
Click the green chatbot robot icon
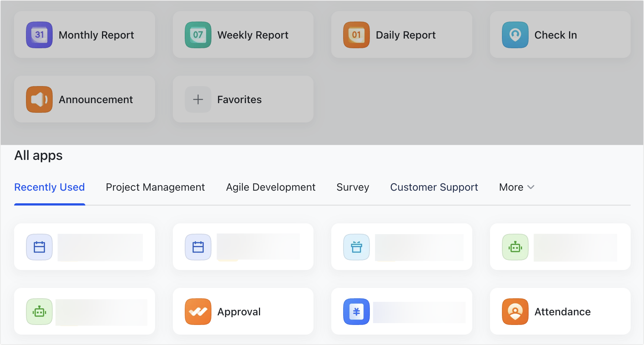(515, 247)
